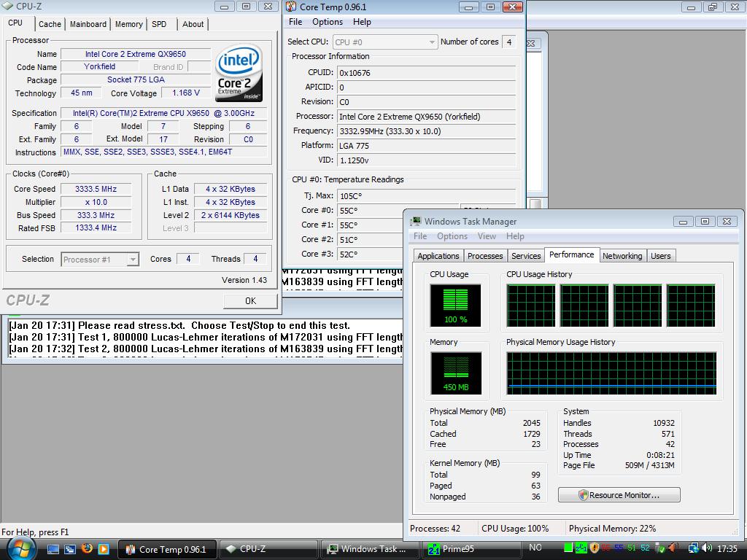747x560 pixels.
Task: Click the first red 55 temperature tray icon
Action: 606,548
